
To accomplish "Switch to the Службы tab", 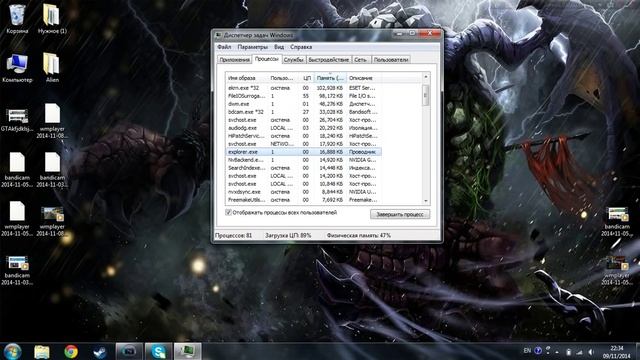I will (293, 60).
